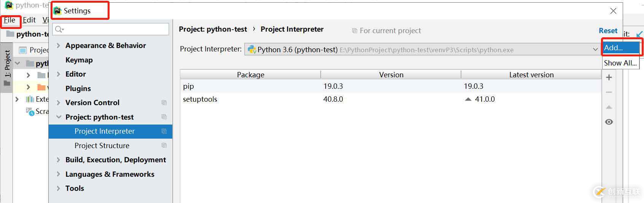
Task: Expand the Appearance & Behavior section
Action: (58, 45)
